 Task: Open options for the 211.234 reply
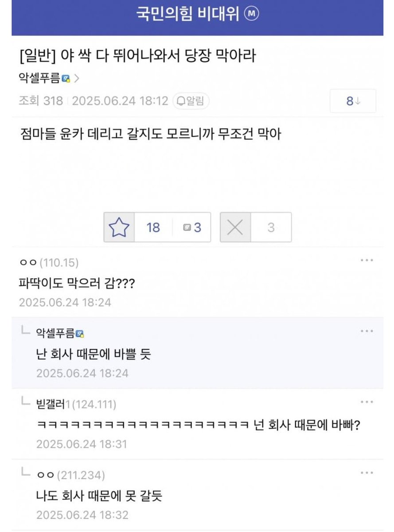[367, 473]
